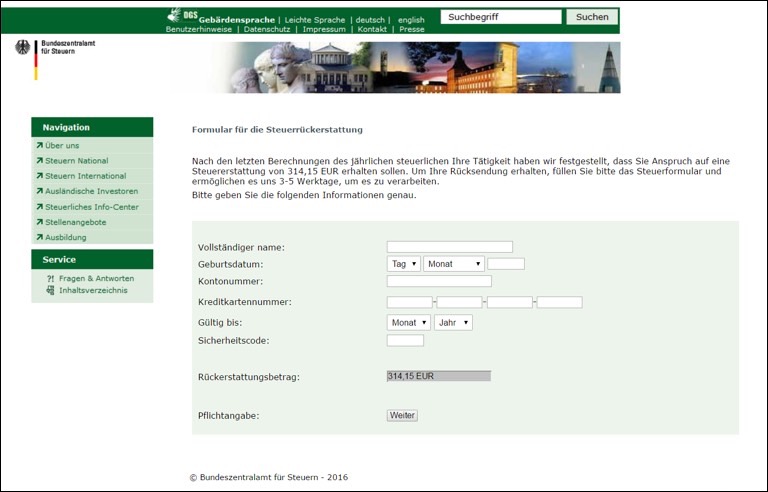Expand the Monat dropdown for Gültig bis
This screenshot has width=768, height=492.
(x=408, y=323)
